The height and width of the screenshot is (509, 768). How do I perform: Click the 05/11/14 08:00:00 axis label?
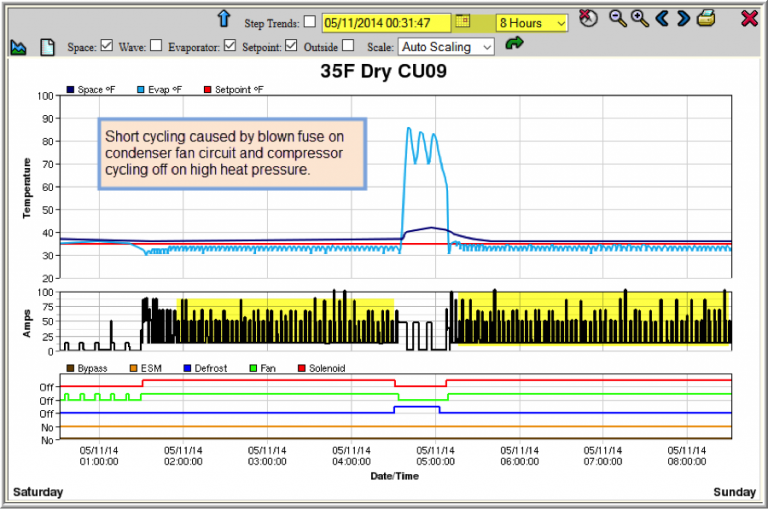[x=687, y=456]
